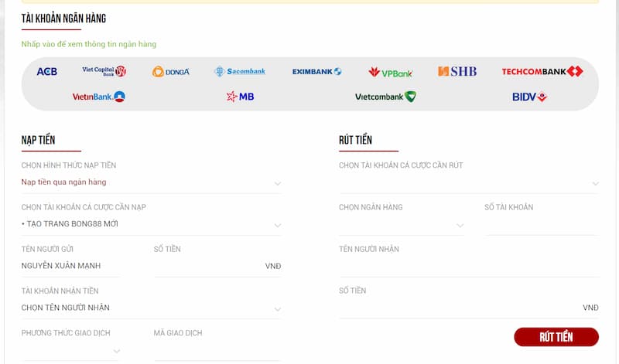Expand the 'Chọn tên người nhận' dropdown
Screen dimensions: 619x364
151,308
